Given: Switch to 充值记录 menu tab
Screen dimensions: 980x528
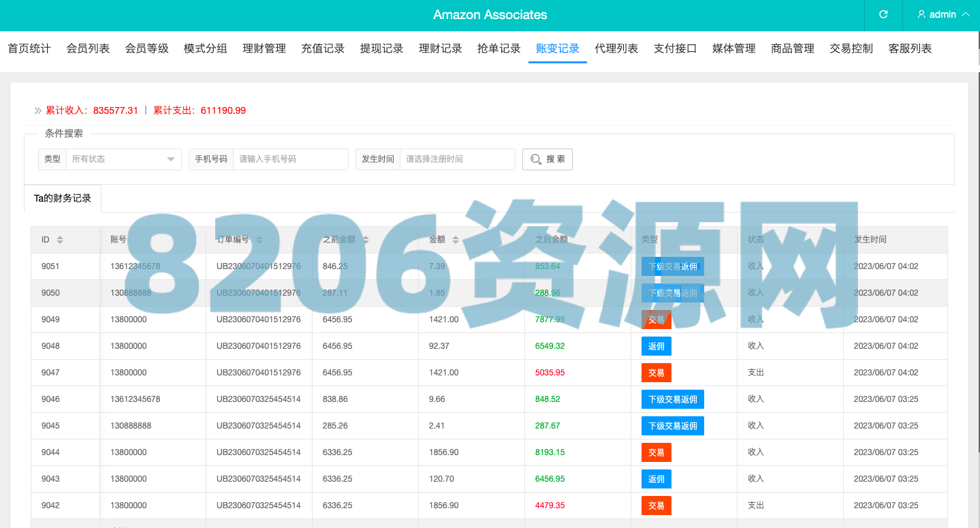Looking at the screenshot, I should point(323,48).
